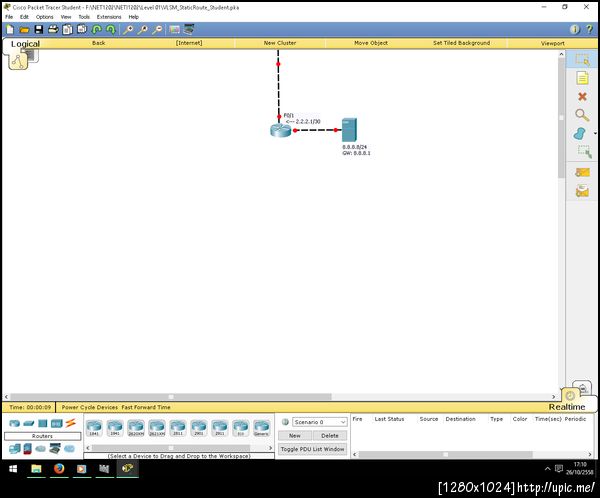Click the Multiuser Connection icon
600x498 pixels.
click(69, 449)
